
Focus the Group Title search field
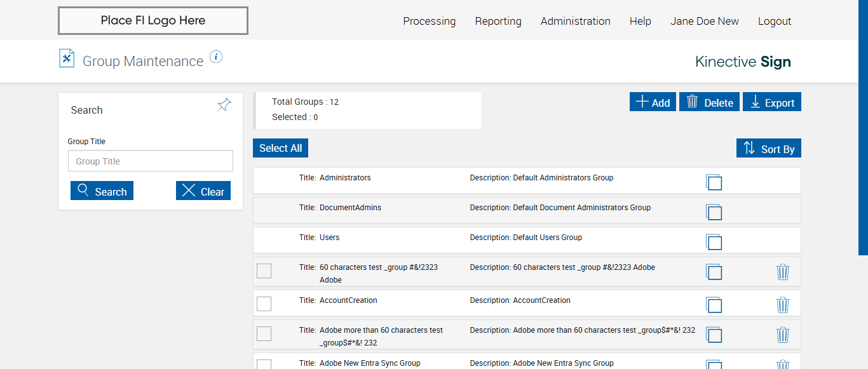click(151, 161)
